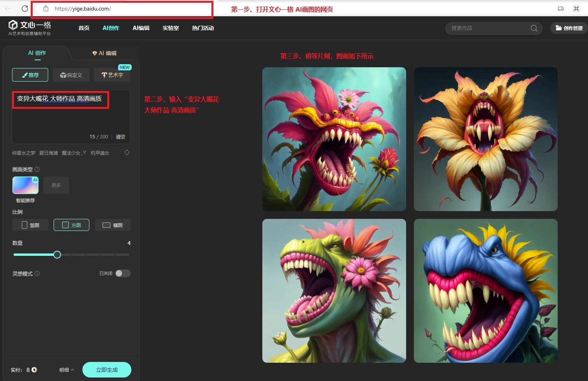This screenshot has width=588, height=381.
Task: Reload the browser page
Action: point(25,9)
